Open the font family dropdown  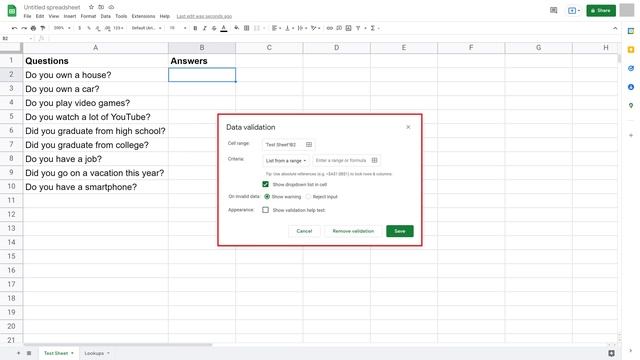(x=147, y=28)
